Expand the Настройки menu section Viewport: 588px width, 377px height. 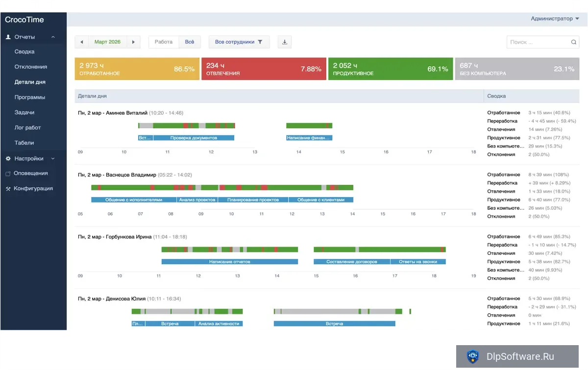pos(53,159)
